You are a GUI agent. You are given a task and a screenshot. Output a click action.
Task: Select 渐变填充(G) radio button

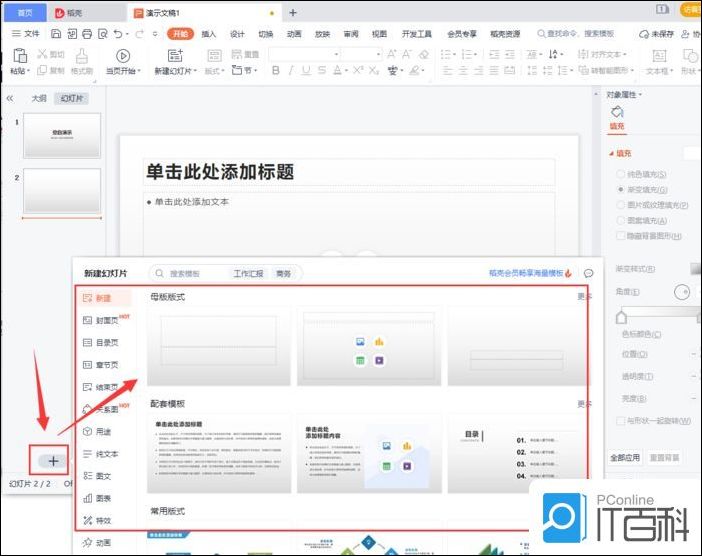click(621, 189)
